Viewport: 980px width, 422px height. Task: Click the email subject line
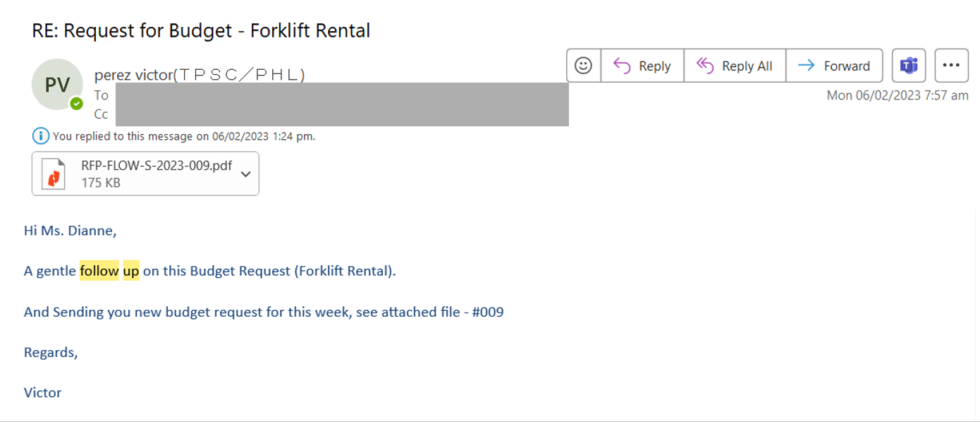point(201,31)
